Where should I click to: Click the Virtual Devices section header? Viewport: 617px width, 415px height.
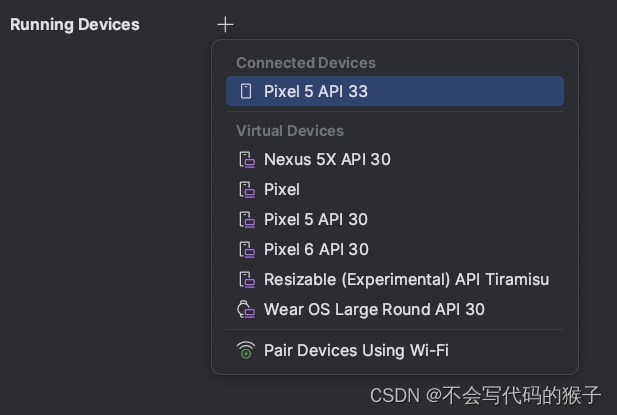[x=290, y=131]
